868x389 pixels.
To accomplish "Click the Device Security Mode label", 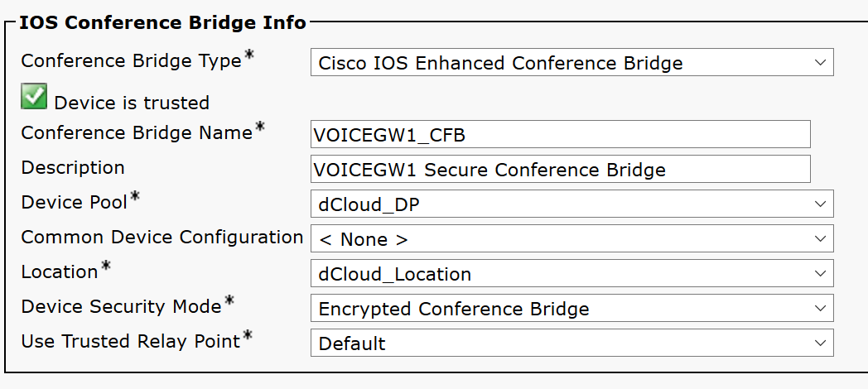I will [x=121, y=306].
